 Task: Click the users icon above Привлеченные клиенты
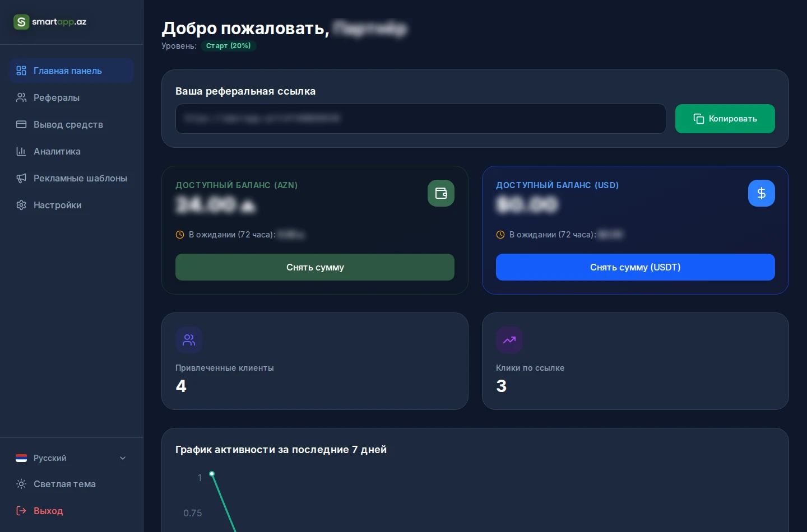point(189,340)
